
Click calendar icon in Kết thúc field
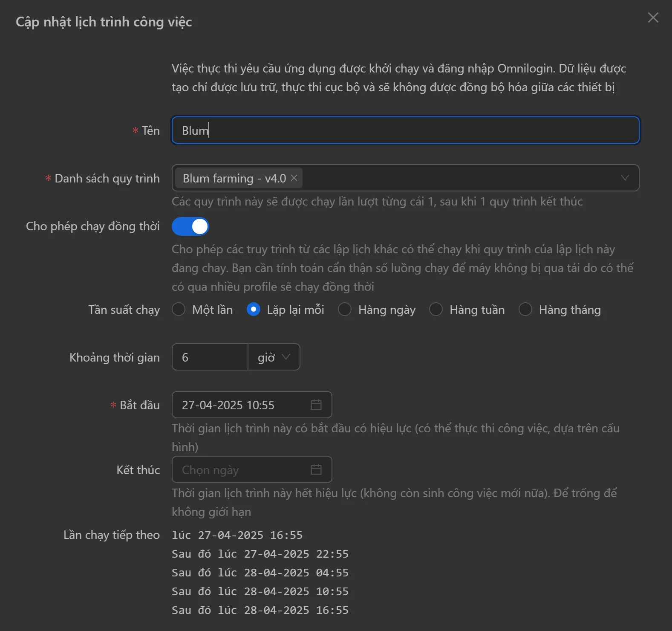coord(316,469)
